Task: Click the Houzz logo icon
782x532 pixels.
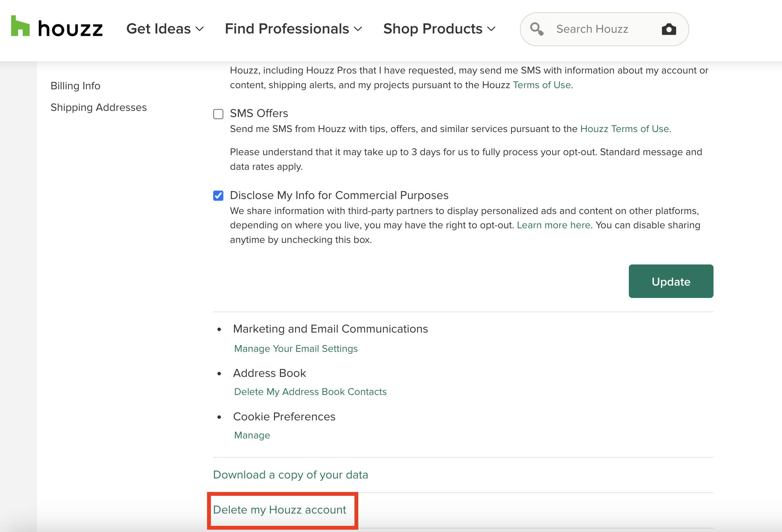Action: (20, 26)
